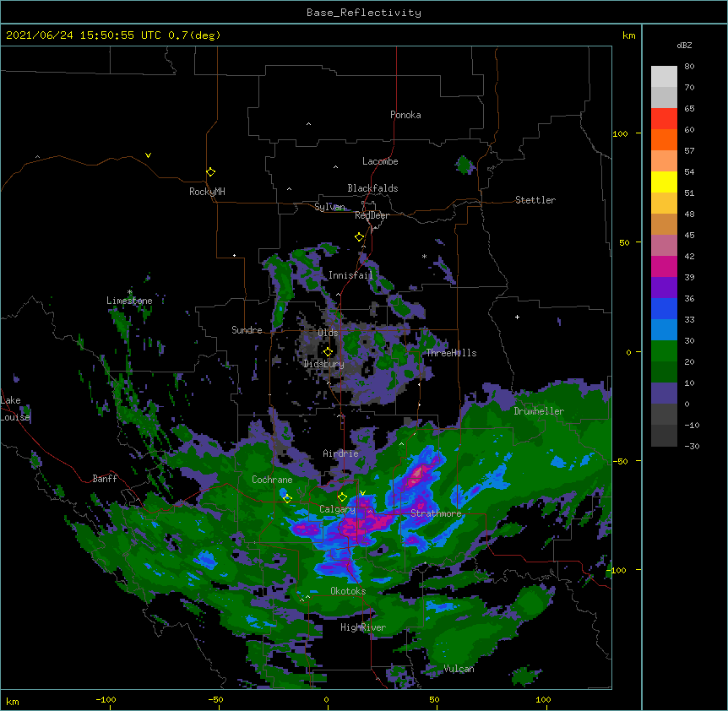Image resolution: width=728 pixels, height=711 pixels.
Task: Click the blue 36 dBZ legend swatch
Action: [x=664, y=308]
